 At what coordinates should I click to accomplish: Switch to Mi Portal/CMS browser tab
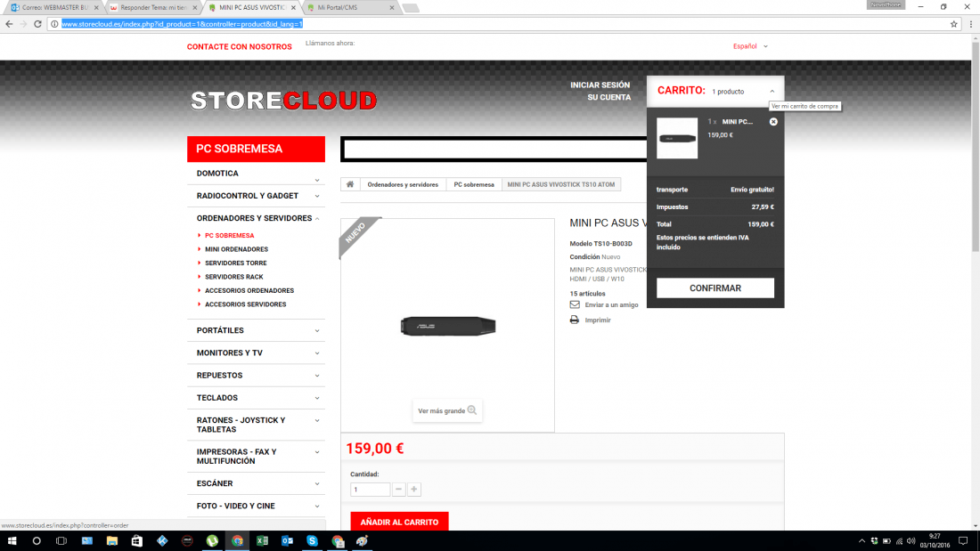(349, 7)
